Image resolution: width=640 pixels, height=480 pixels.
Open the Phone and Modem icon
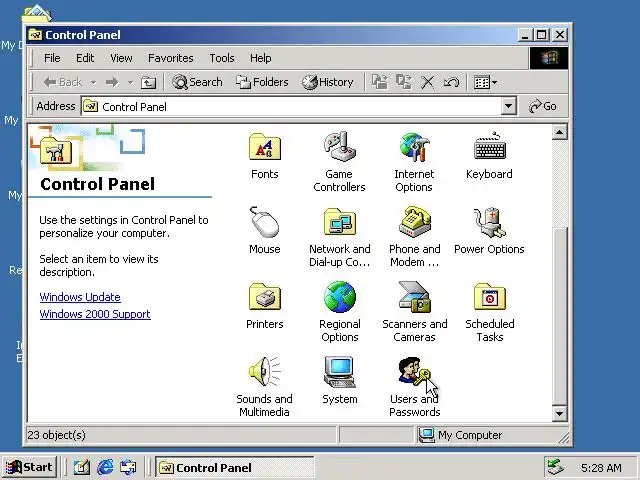coord(414,222)
